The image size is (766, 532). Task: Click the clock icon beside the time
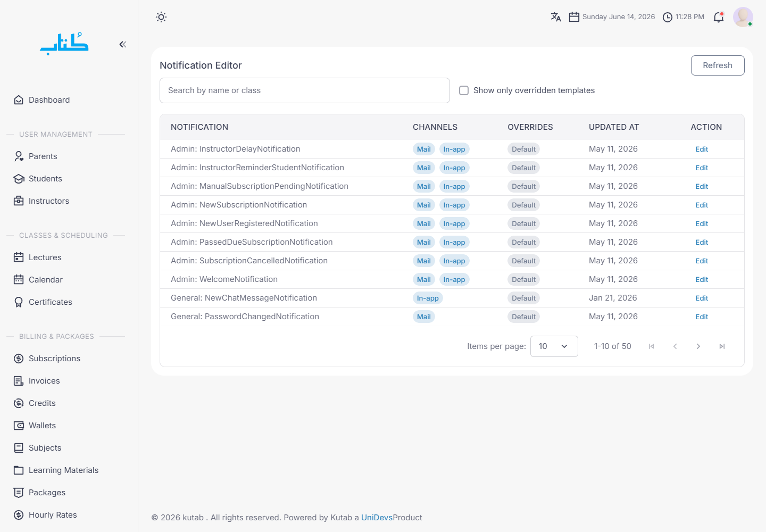[668, 17]
